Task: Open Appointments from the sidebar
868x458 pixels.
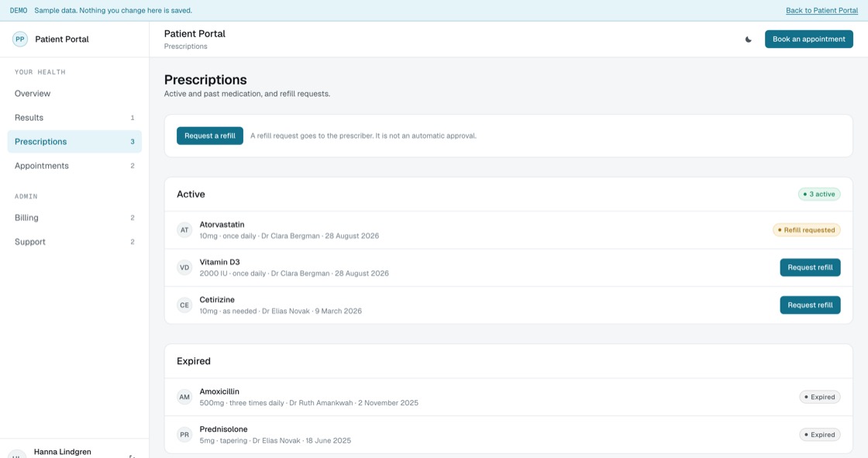Action: [x=74, y=166]
